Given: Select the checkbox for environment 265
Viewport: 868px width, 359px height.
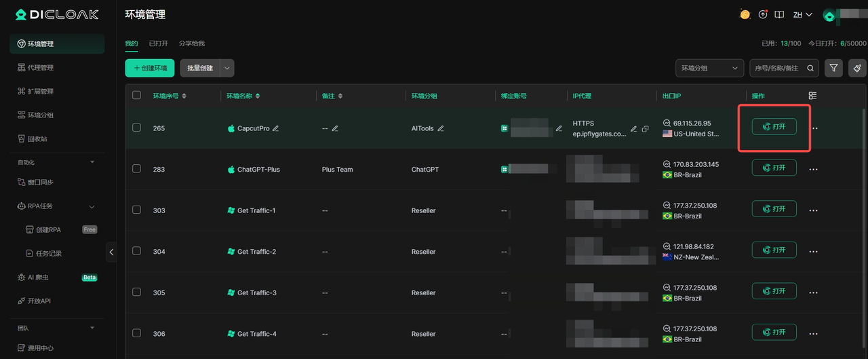Looking at the screenshot, I should click(136, 128).
